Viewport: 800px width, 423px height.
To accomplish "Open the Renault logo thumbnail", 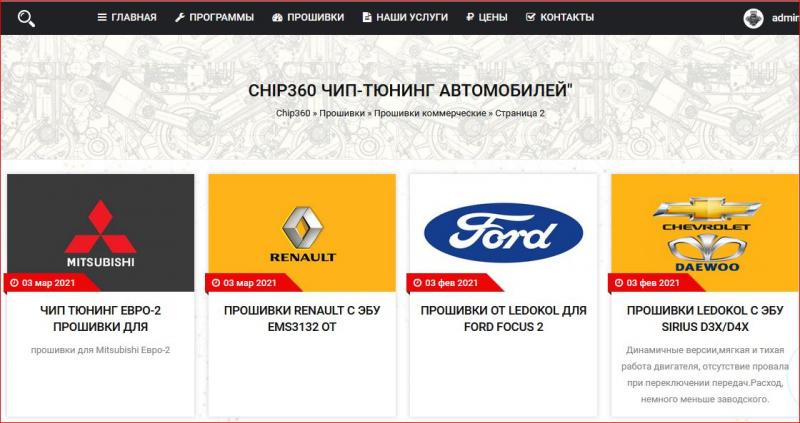I will pyautogui.click(x=302, y=233).
